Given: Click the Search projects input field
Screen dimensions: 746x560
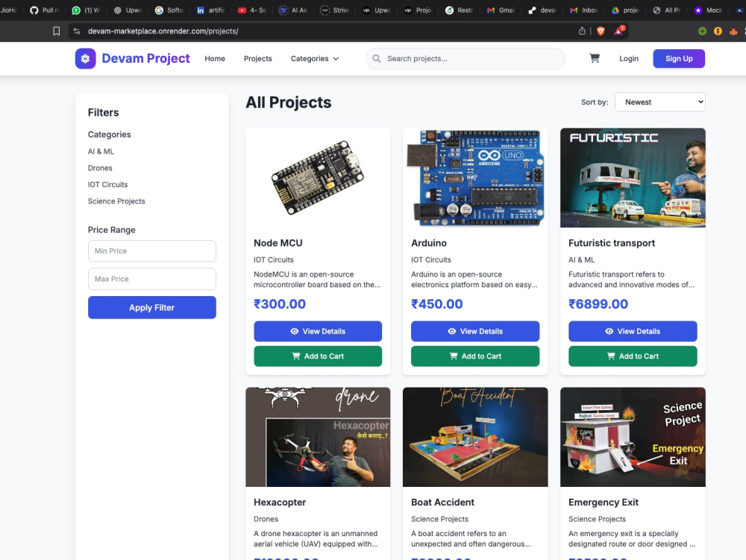Looking at the screenshot, I should point(466,58).
